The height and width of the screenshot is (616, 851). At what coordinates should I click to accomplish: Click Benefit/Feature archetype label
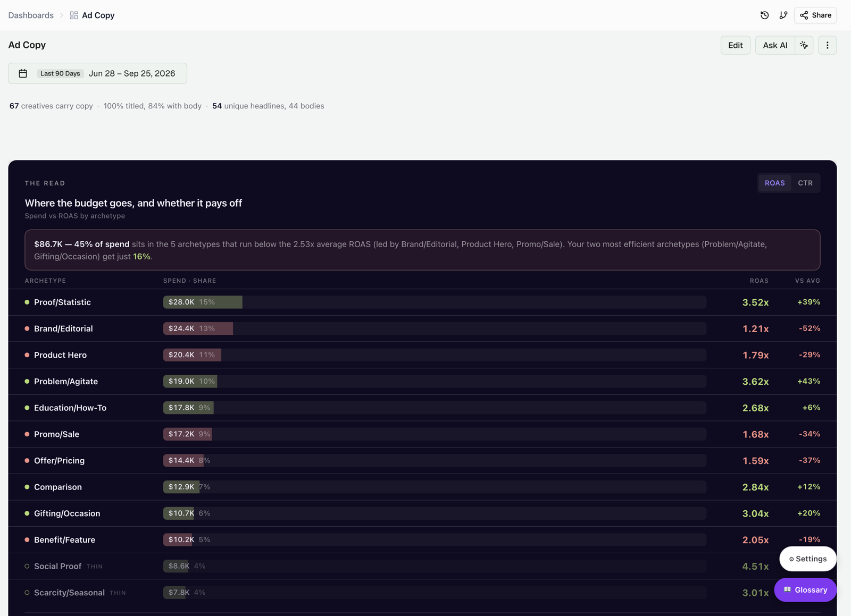(64, 540)
